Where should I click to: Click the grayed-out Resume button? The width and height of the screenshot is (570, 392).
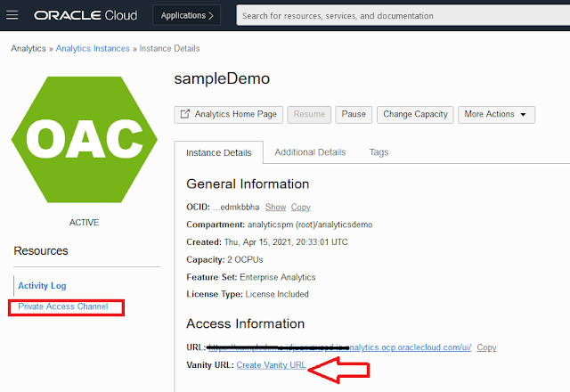tap(309, 115)
